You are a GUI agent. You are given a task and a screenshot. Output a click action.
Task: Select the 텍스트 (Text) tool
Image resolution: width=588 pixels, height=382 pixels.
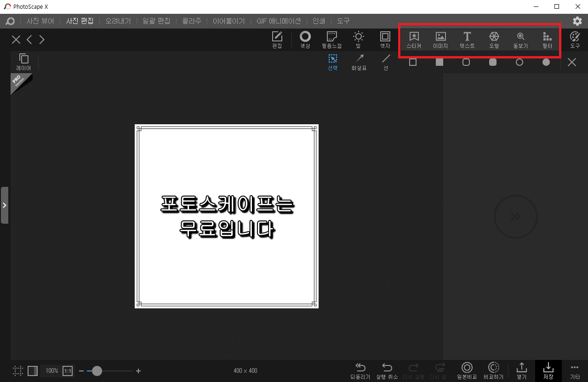tap(467, 40)
